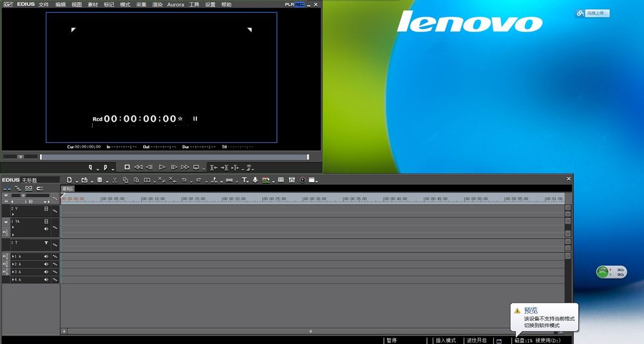This screenshot has width=644, height=344.
Task: Click the default transition icon
Action: point(229,180)
